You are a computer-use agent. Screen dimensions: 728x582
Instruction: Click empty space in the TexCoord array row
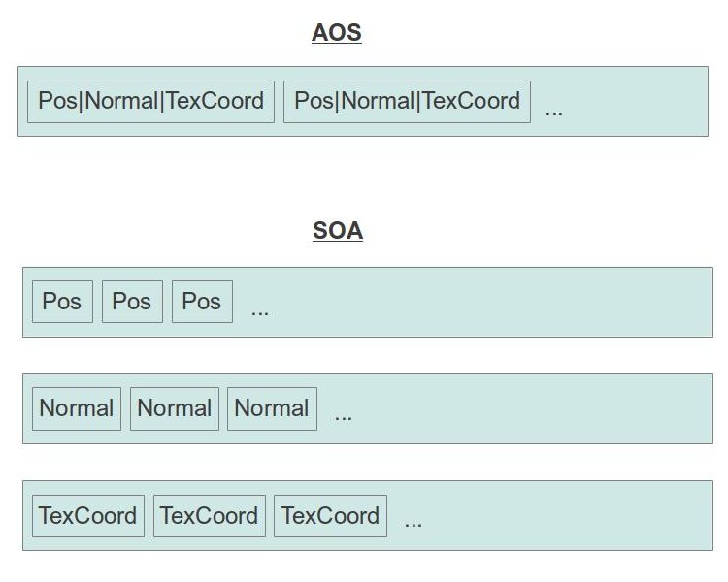pyautogui.click(x=563, y=516)
